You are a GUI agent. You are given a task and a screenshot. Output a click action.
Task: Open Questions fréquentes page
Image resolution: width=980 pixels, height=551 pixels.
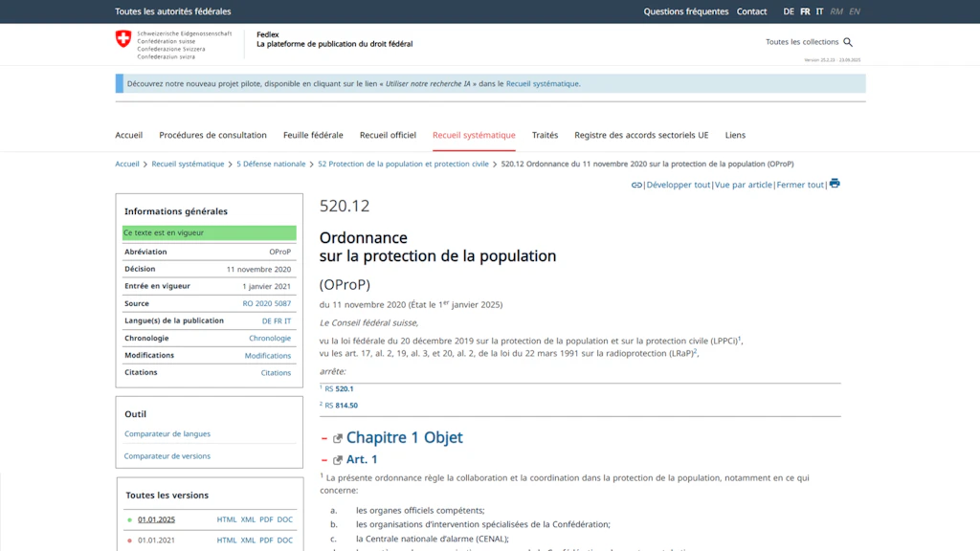pos(685,11)
